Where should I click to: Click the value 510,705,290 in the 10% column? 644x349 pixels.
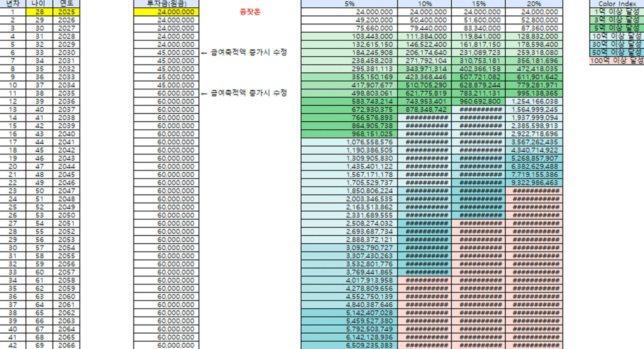[x=425, y=85]
